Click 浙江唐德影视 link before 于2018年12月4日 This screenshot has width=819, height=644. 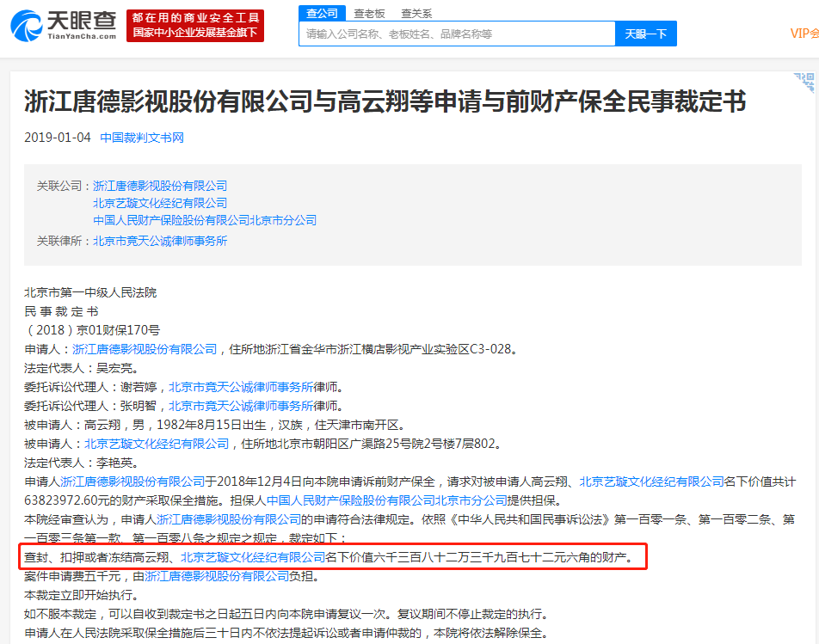pyautogui.click(x=132, y=481)
